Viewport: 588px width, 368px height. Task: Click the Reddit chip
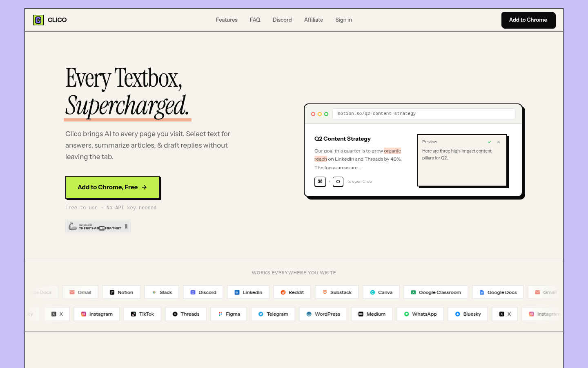pos(292,292)
